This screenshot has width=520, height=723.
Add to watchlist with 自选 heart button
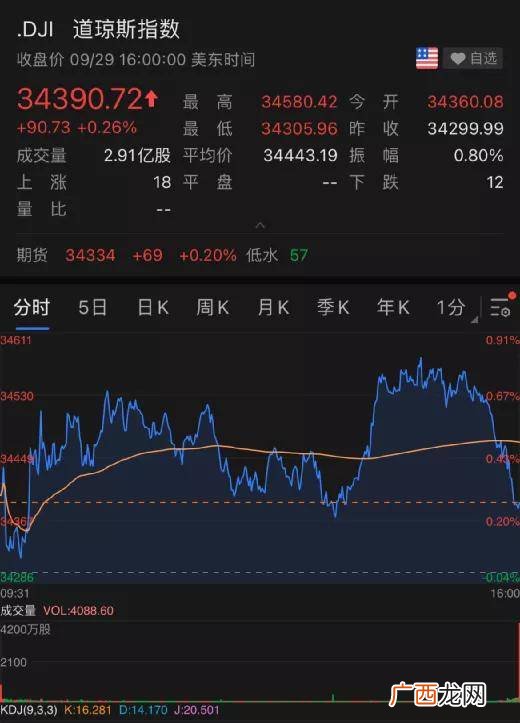[473, 58]
